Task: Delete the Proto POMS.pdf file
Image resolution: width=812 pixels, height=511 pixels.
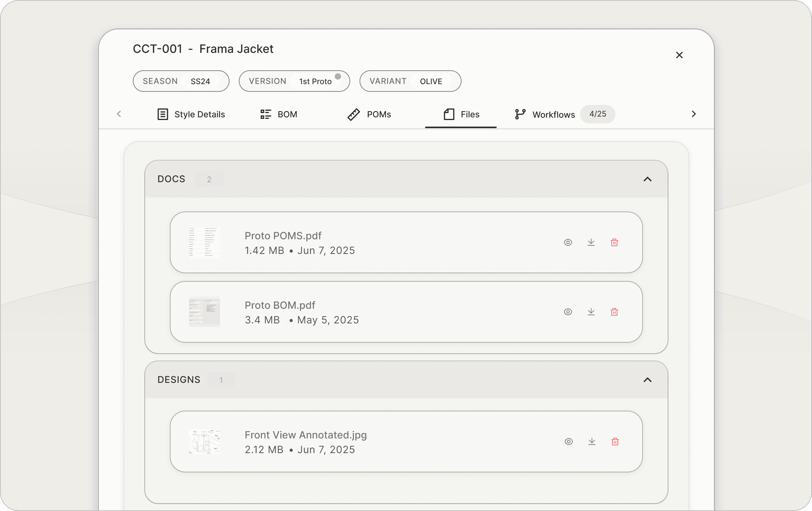Action: (x=614, y=242)
